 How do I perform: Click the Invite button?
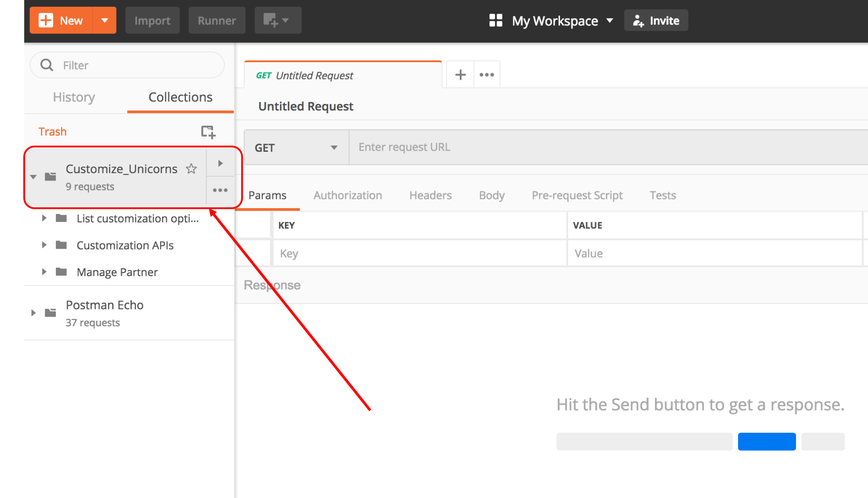pos(656,20)
